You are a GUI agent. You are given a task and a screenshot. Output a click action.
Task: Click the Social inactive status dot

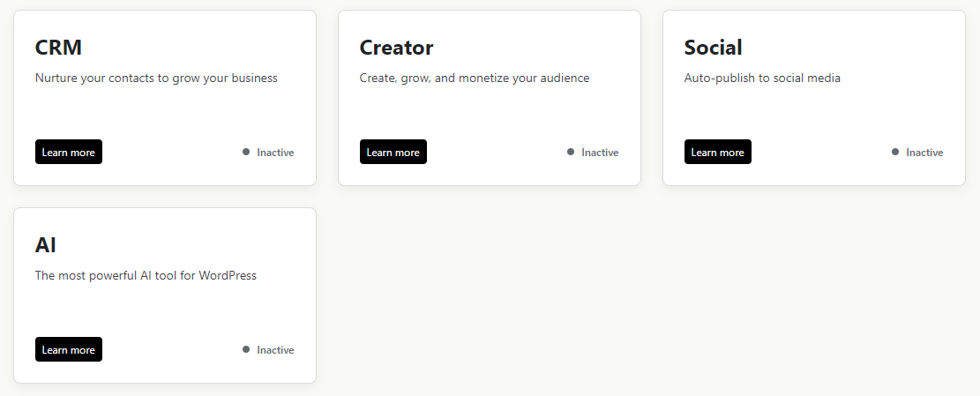pyautogui.click(x=895, y=152)
